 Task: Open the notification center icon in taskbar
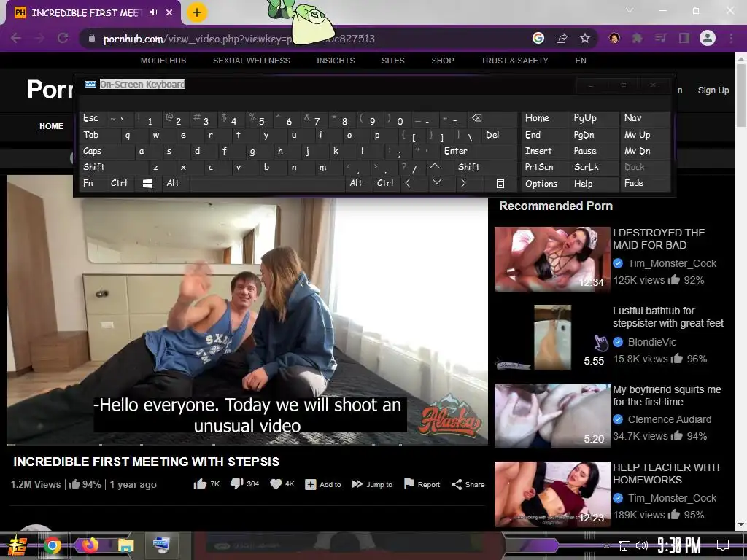(723, 545)
